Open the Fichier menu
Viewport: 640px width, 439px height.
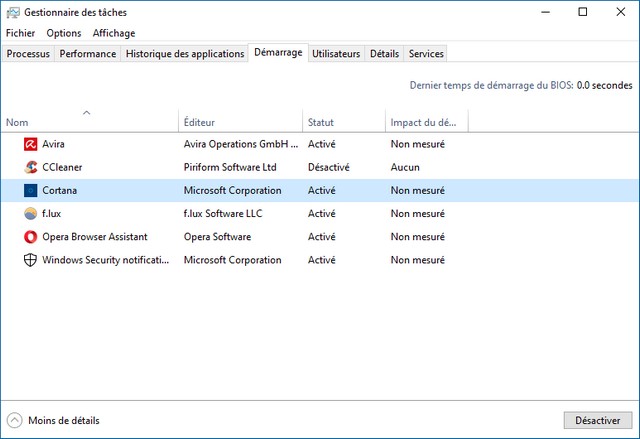[x=20, y=33]
